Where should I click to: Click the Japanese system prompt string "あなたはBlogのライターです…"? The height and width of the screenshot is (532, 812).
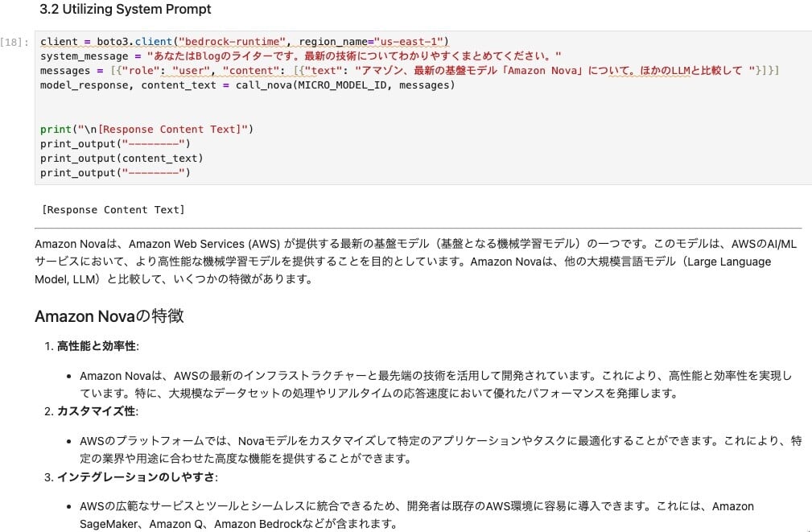point(354,56)
